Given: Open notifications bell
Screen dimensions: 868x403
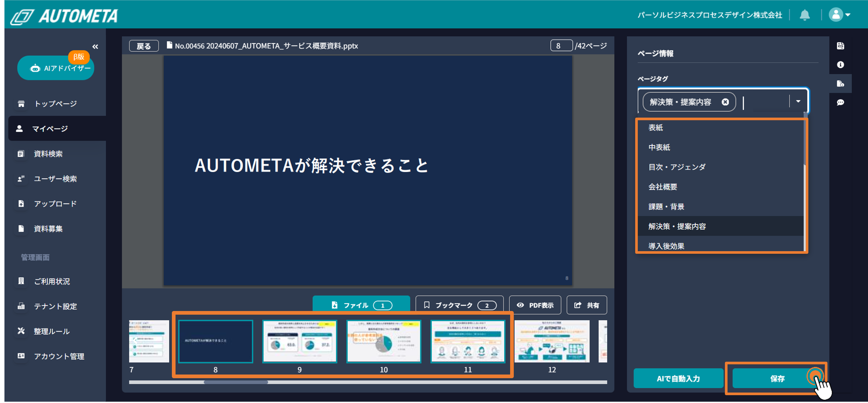Looking at the screenshot, I should [x=805, y=15].
